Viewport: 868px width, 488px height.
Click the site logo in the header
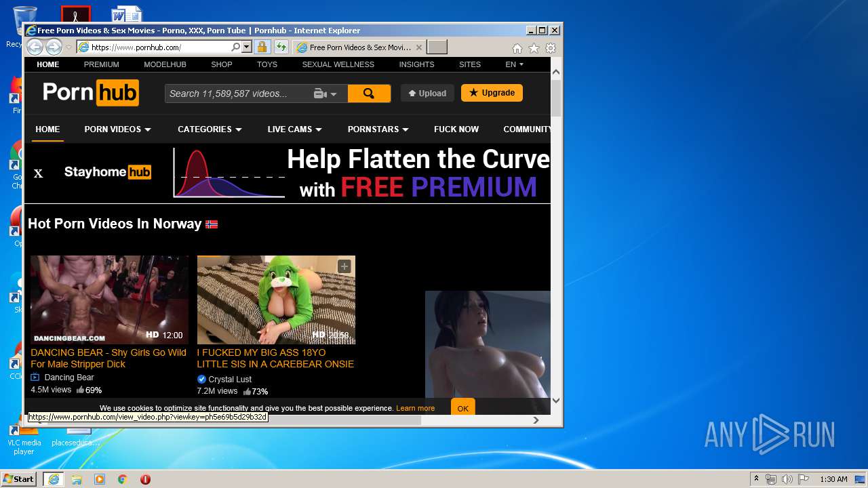[x=91, y=93]
